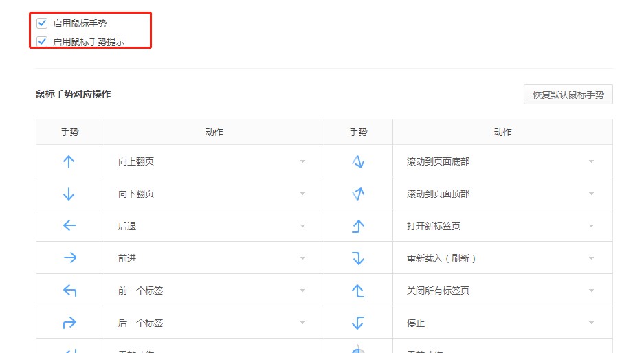The width and height of the screenshot is (644, 353).
Task: Click the right 动作 column header
Action: coord(502,132)
